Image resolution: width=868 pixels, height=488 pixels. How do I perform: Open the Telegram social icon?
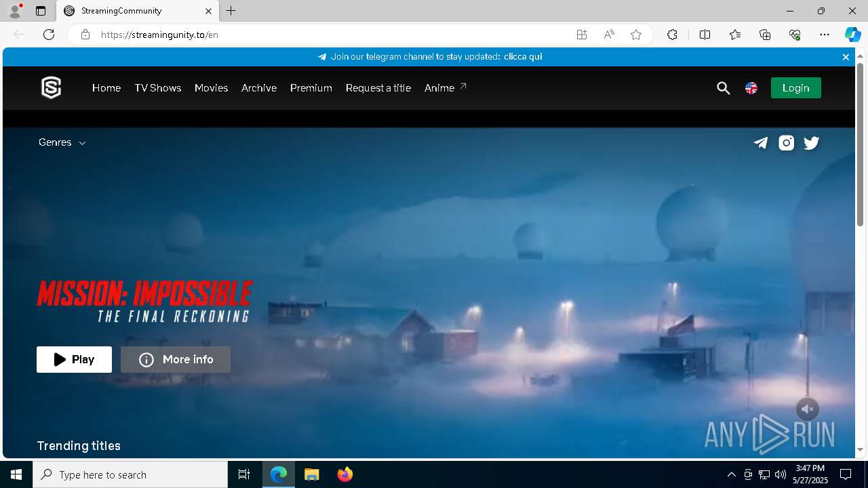761,143
